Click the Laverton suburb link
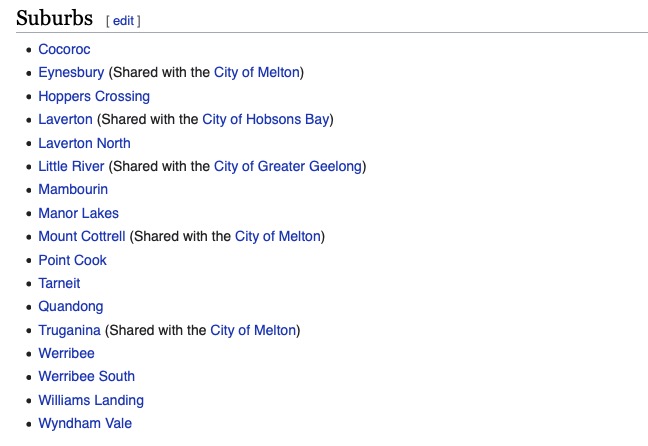648x446 pixels. tap(65, 119)
